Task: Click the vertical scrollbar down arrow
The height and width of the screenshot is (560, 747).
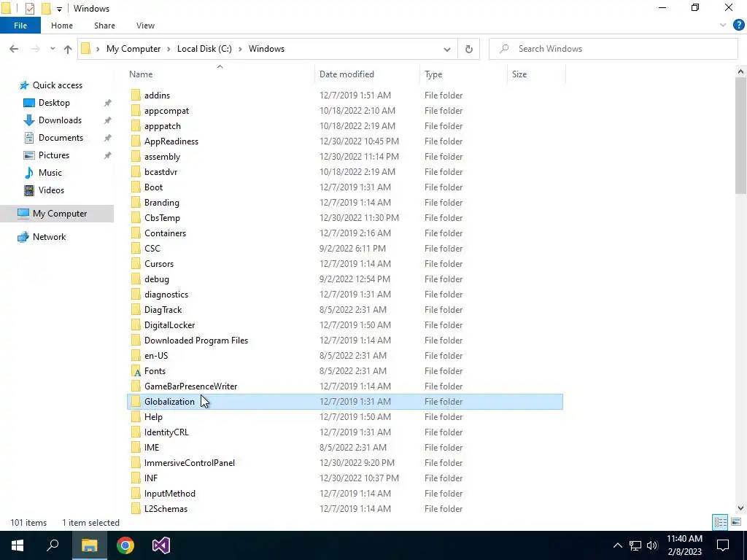Action: point(740,508)
